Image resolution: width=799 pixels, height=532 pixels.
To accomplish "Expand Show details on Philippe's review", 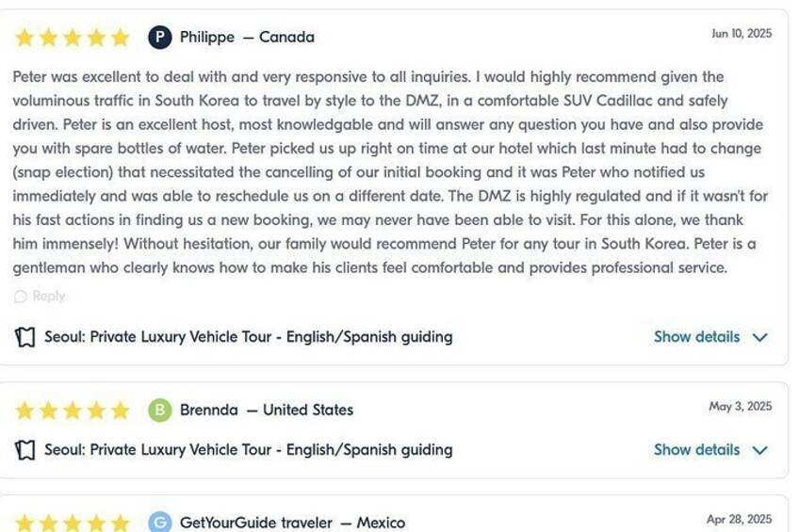I will point(696,337).
